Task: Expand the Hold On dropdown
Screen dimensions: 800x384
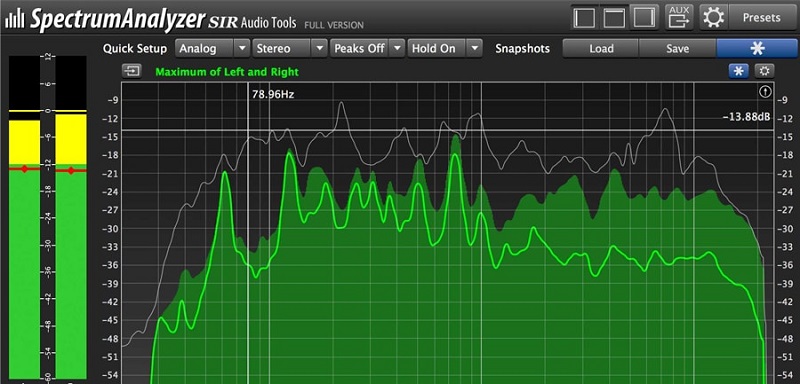Action: [x=475, y=48]
